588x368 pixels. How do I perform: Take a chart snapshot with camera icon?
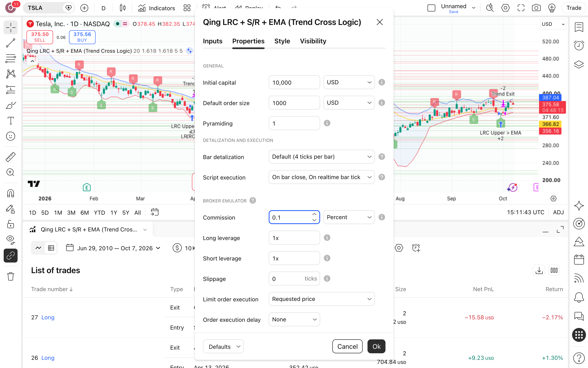tap(536, 8)
